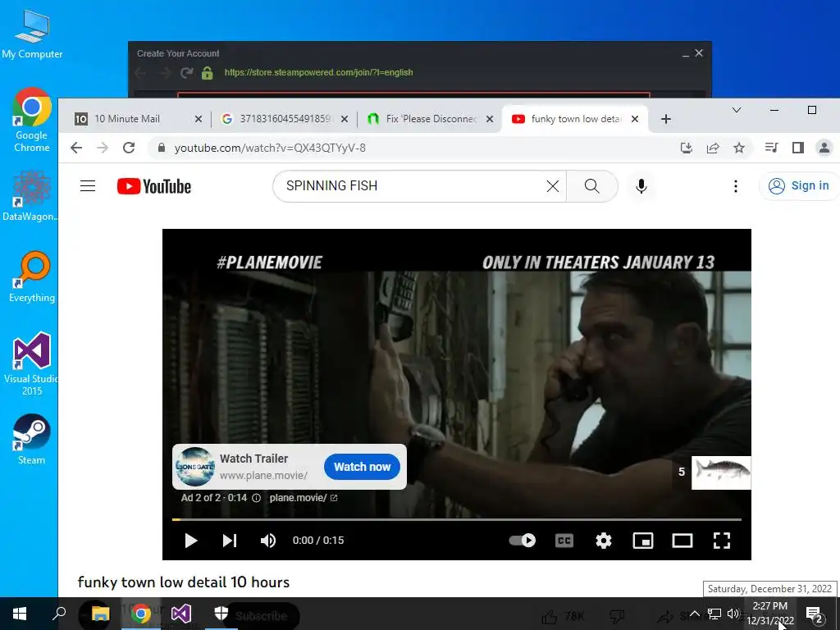Close the Fix 'Please Disconnect' tab
Image resolution: width=840 pixels, height=630 pixels.
(490, 119)
